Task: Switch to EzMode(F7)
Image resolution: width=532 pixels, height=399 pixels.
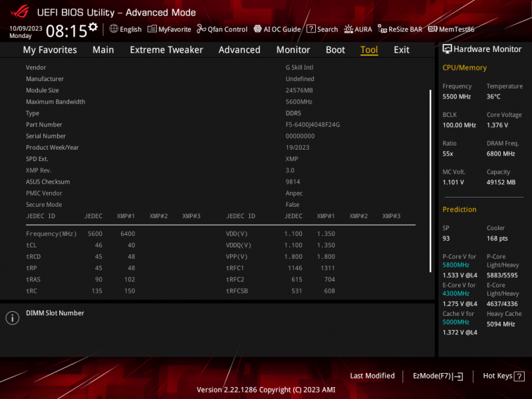Action: pos(438,376)
